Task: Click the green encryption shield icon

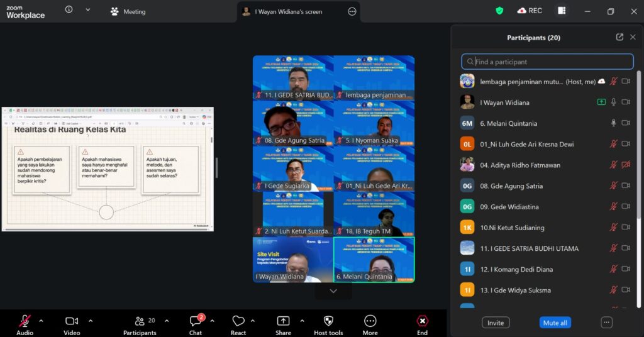Action: pos(499,11)
